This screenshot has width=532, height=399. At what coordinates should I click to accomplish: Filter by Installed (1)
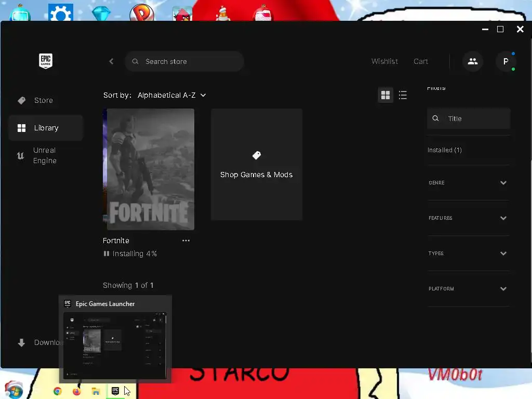click(445, 150)
